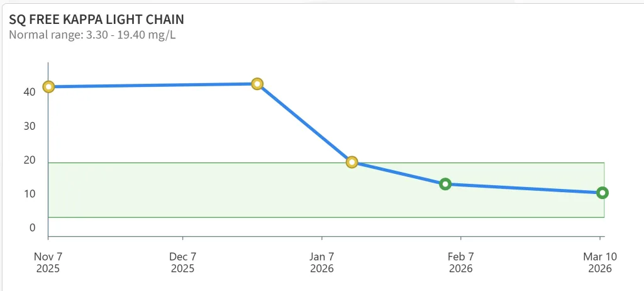Click the Nov 7 2025 x-axis label

tap(48, 263)
